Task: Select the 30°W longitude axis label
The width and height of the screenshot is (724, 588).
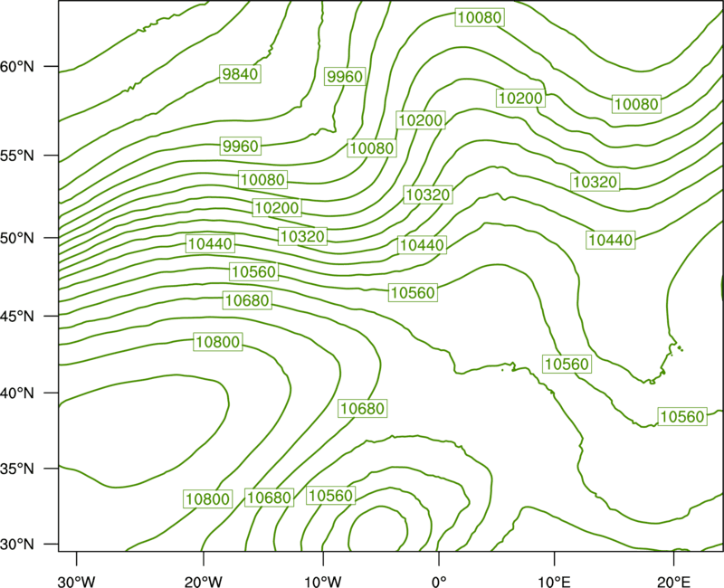Action: 77,582
